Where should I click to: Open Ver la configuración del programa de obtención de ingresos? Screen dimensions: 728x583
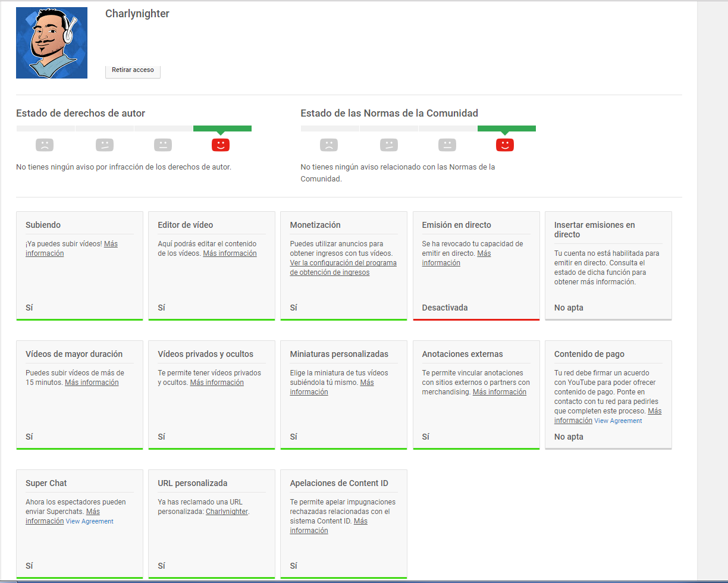tap(343, 268)
